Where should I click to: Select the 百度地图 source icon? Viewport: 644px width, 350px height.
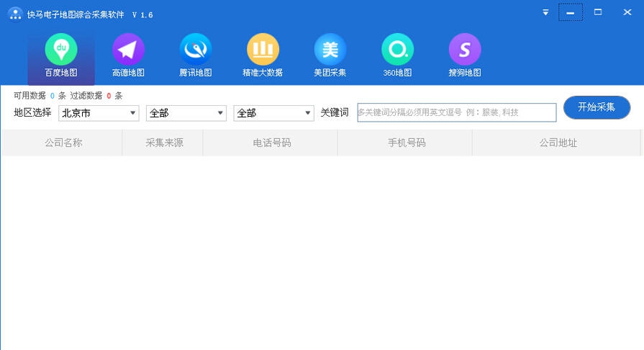point(61,56)
